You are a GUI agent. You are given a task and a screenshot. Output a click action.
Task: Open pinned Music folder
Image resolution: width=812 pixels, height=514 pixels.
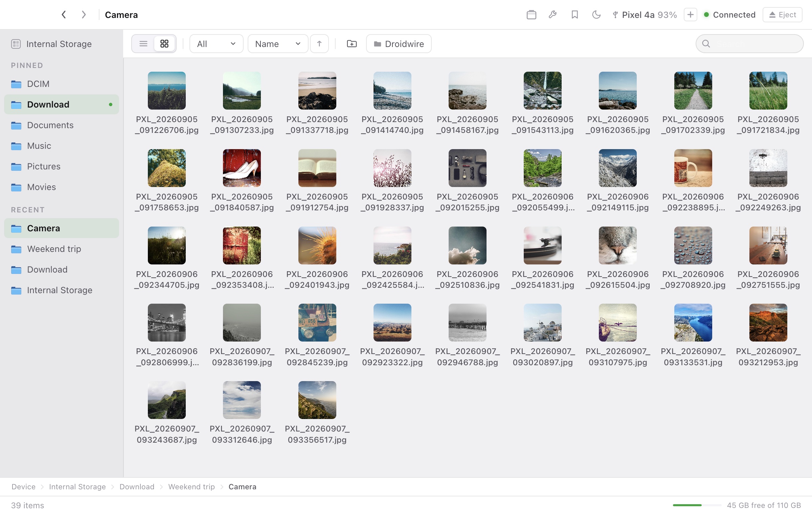(62, 146)
